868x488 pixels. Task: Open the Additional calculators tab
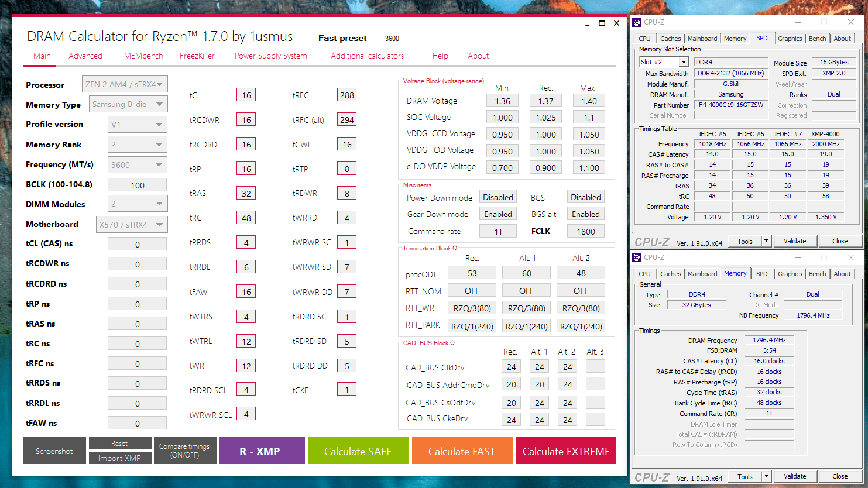pos(367,56)
